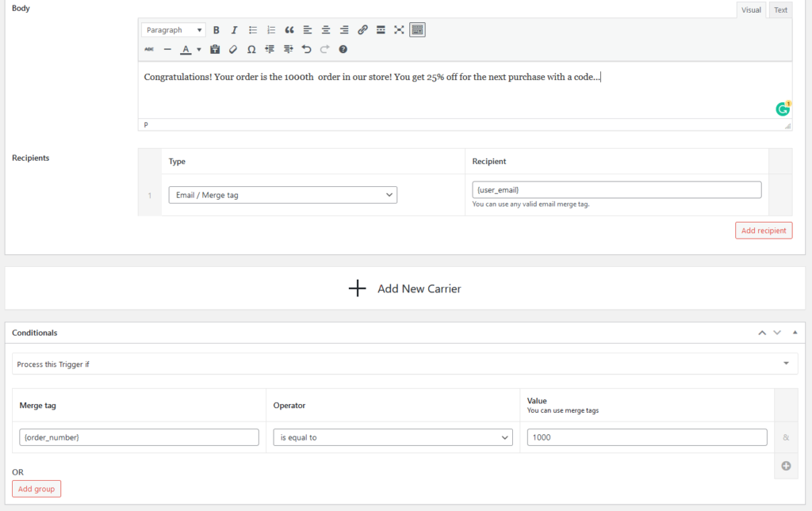
Task: Toggle bold formatting in the body editor
Action: click(216, 30)
